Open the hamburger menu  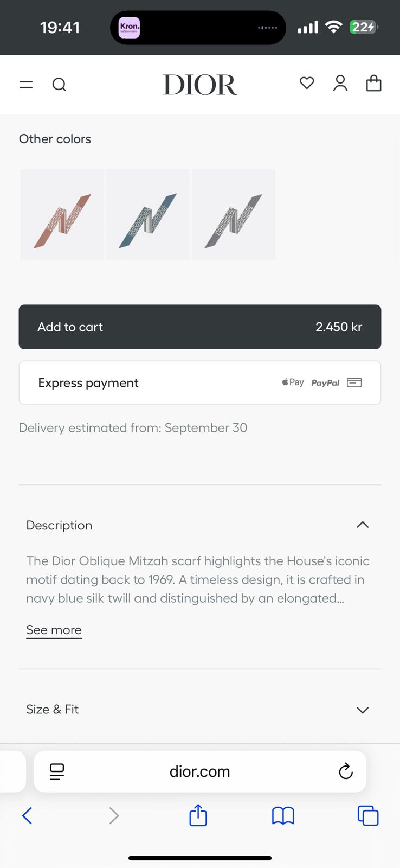[x=26, y=85]
